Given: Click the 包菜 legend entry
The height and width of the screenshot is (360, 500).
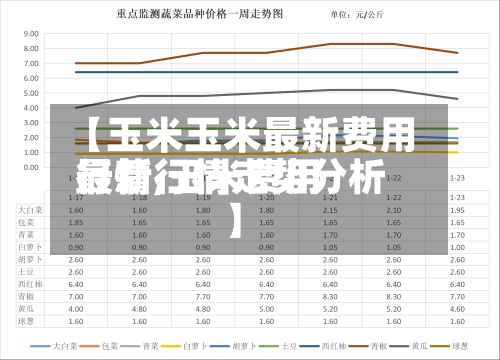Looking at the screenshot, I should pyautogui.click(x=99, y=346).
